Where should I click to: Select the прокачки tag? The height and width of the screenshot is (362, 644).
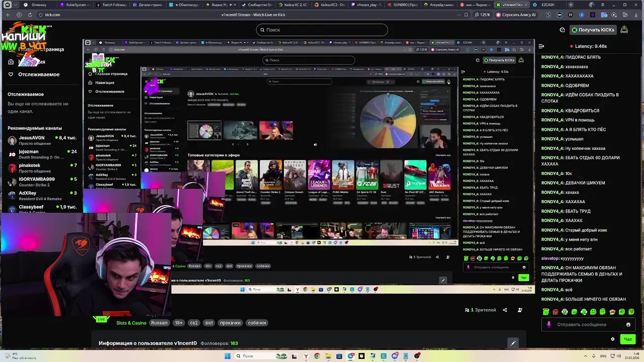tap(230, 323)
